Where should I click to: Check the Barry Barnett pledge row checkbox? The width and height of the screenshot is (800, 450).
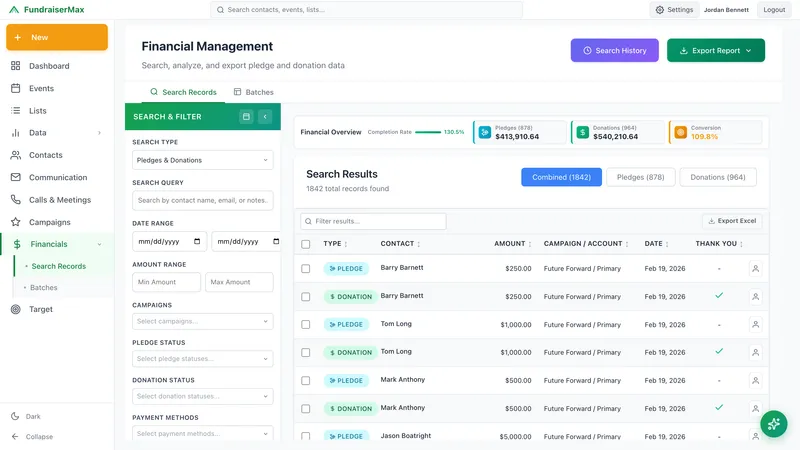tap(306, 268)
